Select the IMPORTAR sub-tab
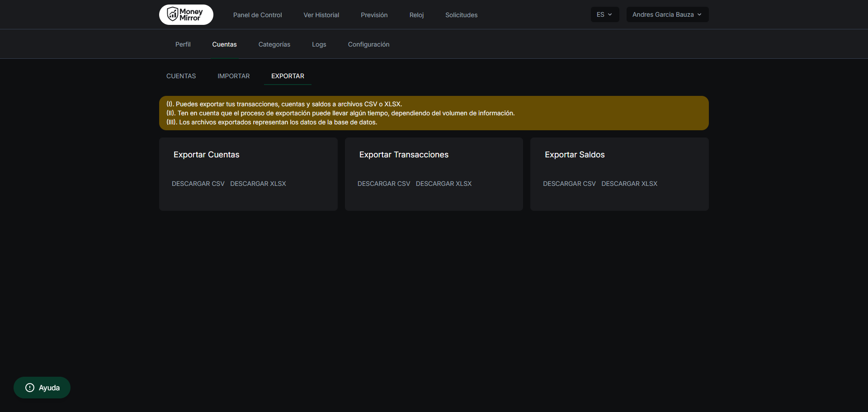This screenshot has width=868, height=412. [x=233, y=76]
